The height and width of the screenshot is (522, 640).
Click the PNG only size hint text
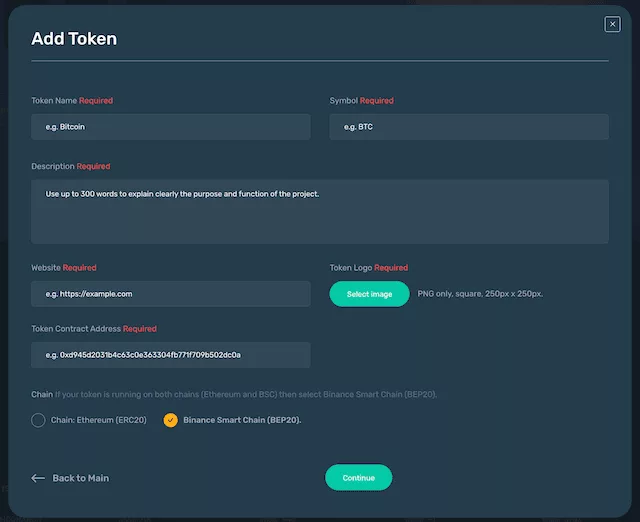tap(480, 294)
